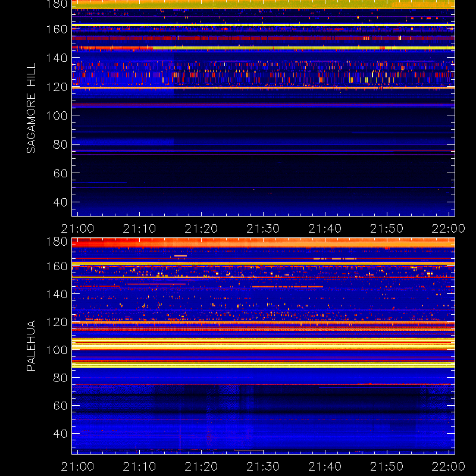Click 160 tick label on Palehua axis
This screenshot has width=476, height=476.
click(x=57, y=267)
